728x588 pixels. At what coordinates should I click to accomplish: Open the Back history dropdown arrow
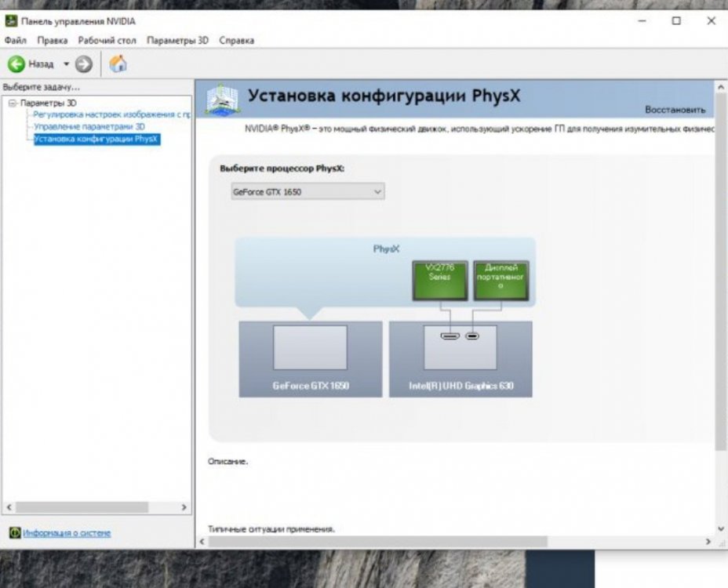[x=66, y=64]
